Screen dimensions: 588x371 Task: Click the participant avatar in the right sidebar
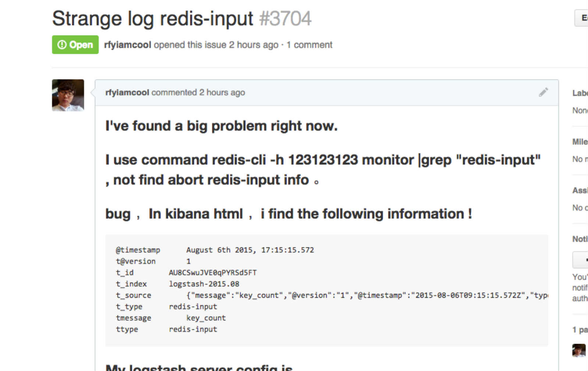[579, 350]
